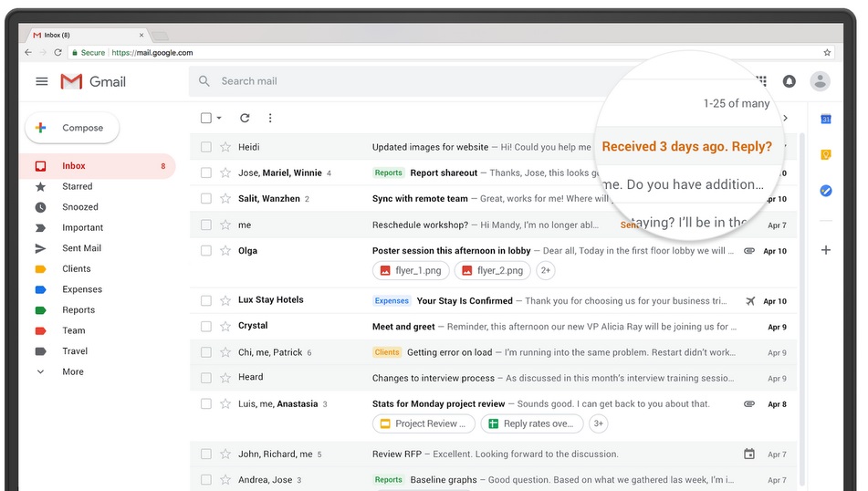Open the flyer_1.png attachment chip
The height and width of the screenshot is (491, 868).
tap(411, 270)
